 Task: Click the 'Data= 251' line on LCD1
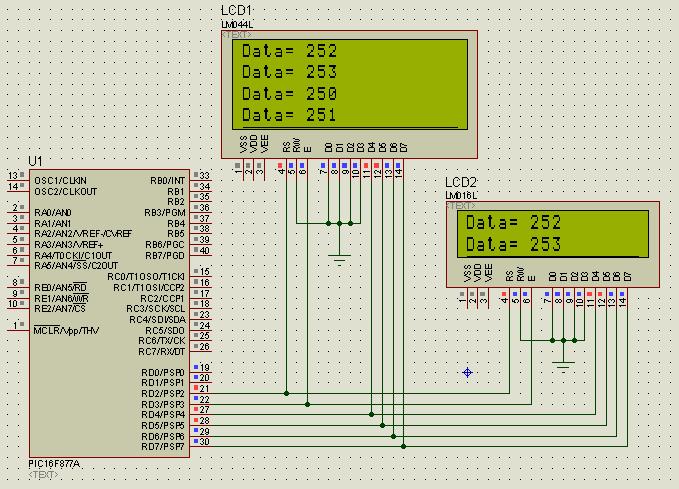(289, 115)
